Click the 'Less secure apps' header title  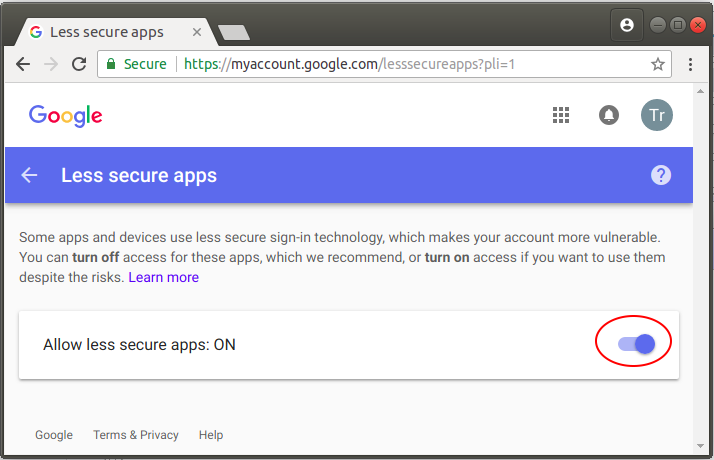(x=139, y=175)
